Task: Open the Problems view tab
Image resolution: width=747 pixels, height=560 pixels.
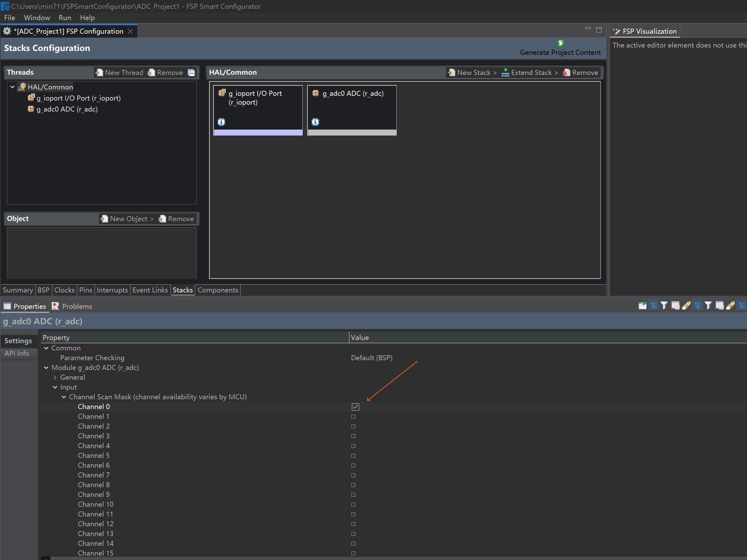Action: (72, 306)
